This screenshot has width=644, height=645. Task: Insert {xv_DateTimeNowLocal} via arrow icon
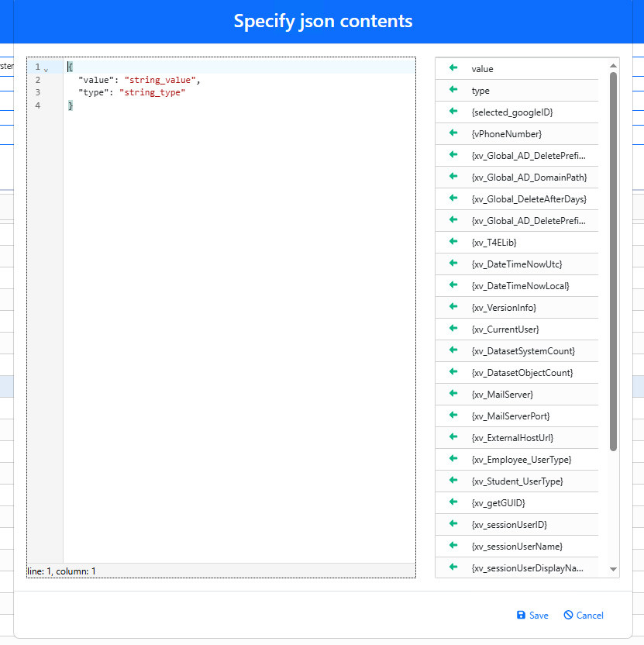click(x=453, y=285)
